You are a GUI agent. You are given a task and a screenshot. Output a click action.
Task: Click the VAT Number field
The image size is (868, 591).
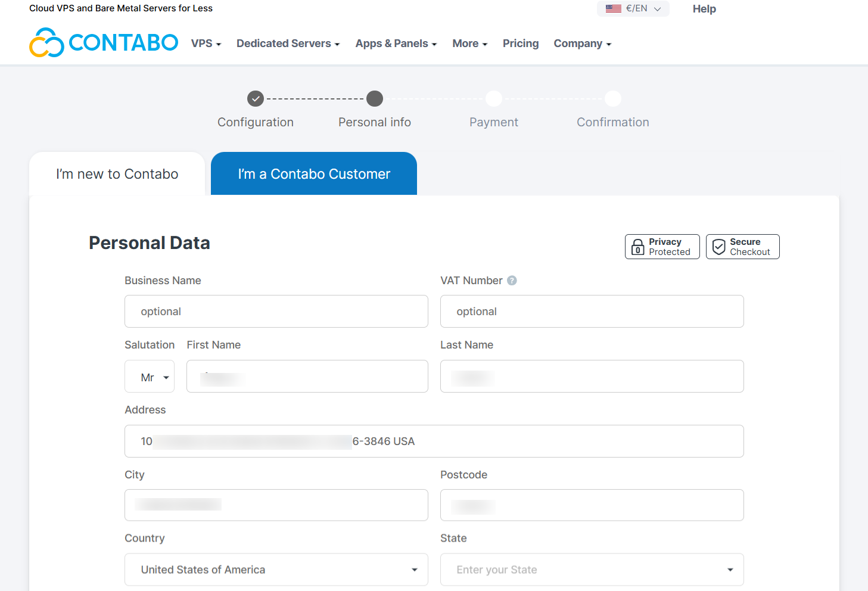[x=592, y=312]
